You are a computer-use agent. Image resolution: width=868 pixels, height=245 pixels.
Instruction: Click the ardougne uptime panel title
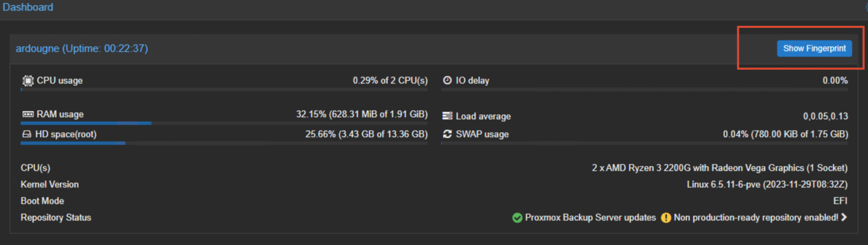click(82, 49)
